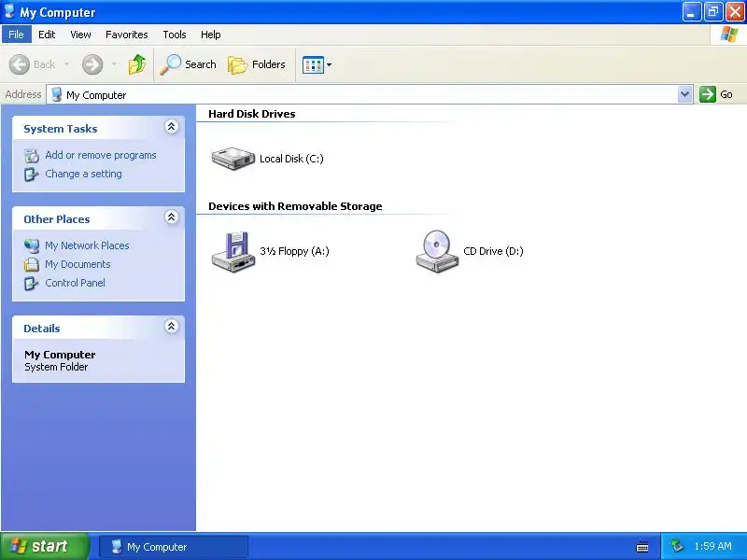Open the File menu
Image resolution: width=747 pixels, height=560 pixels.
coord(16,35)
